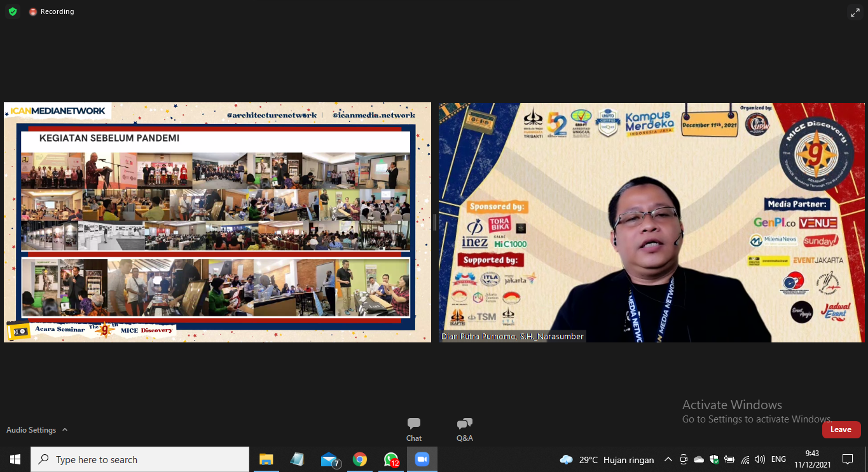Open the Q&A panel

click(464, 429)
